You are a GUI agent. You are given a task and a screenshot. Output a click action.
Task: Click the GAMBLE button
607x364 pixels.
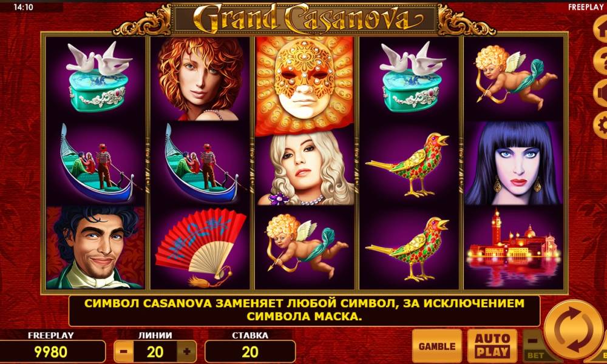click(437, 346)
